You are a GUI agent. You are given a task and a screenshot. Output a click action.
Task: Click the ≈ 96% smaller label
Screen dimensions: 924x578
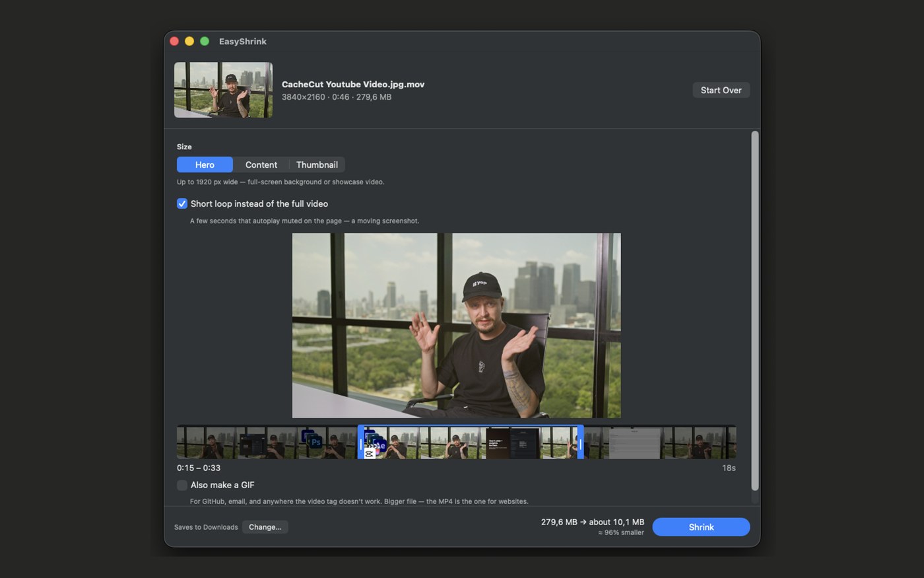tap(621, 532)
